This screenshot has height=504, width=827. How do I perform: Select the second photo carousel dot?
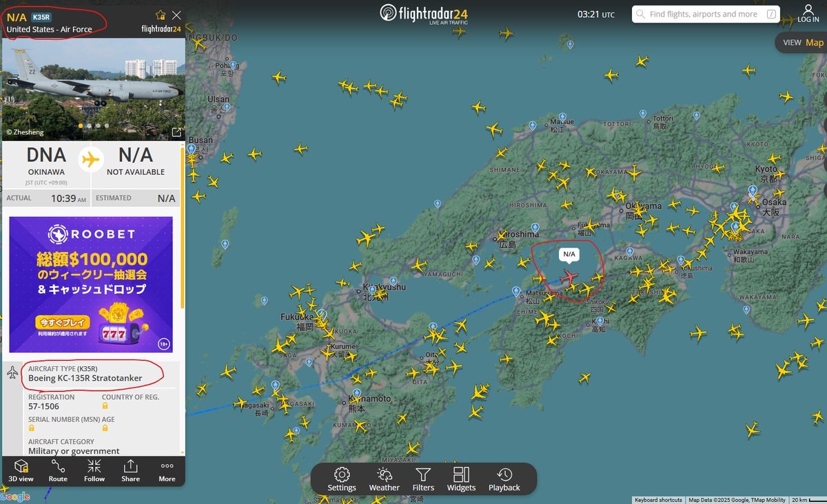(x=90, y=126)
